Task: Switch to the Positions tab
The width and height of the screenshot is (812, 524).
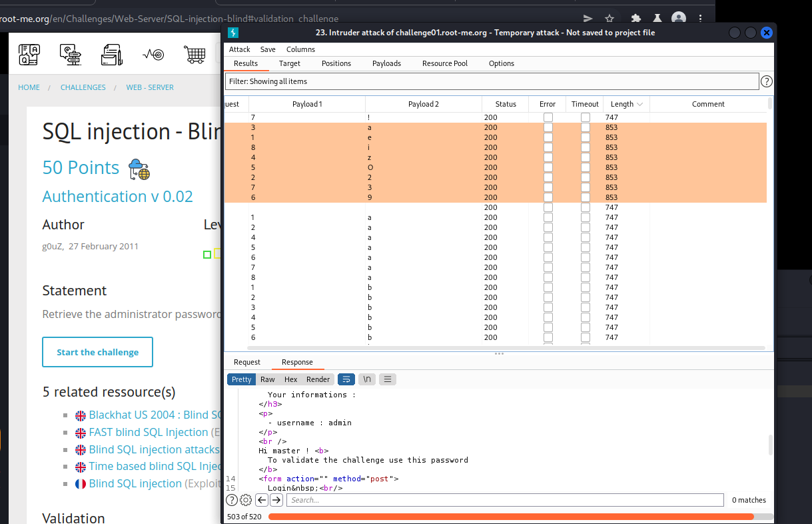Action: [336, 63]
